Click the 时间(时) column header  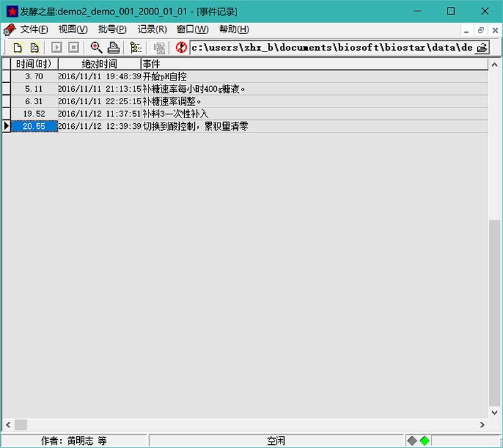[35, 64]
